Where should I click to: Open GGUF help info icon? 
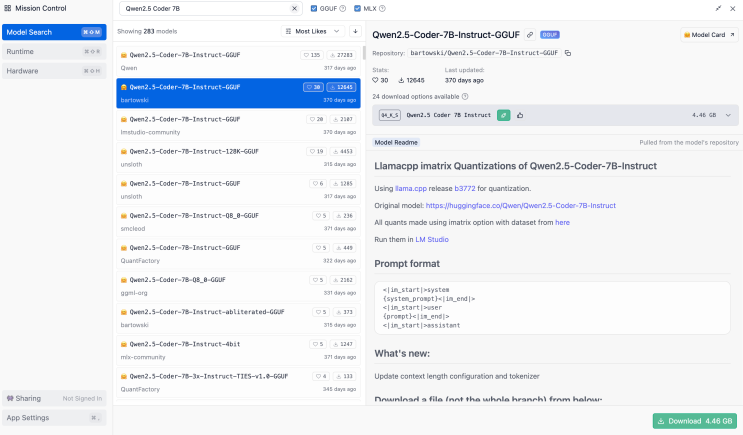click(343, 9)
